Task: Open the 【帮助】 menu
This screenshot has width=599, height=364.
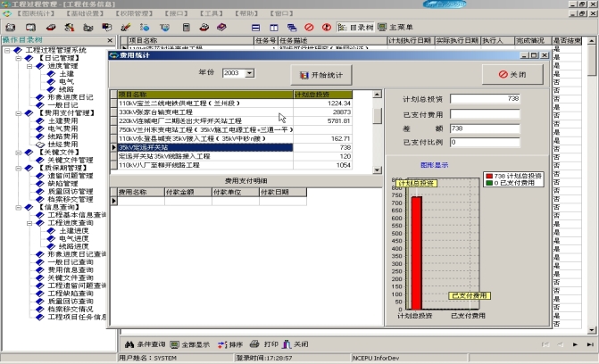Action: pos(246,13)
